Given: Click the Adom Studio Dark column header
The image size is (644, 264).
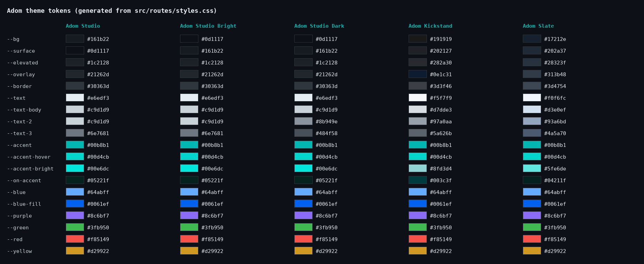Looking at the screenshot, I should [319, 26].
